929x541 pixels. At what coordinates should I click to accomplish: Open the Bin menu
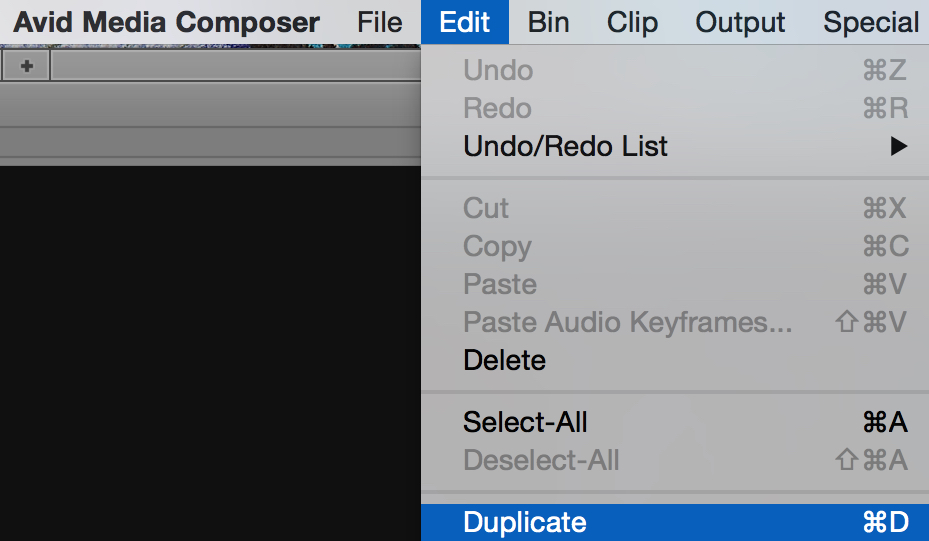(549, 23)
